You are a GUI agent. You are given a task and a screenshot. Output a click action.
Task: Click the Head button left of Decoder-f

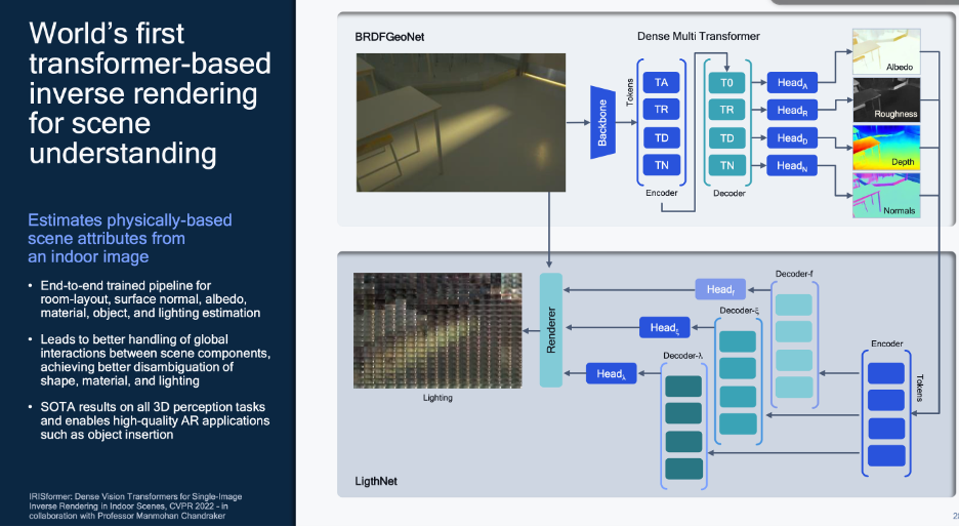[720, 290]
